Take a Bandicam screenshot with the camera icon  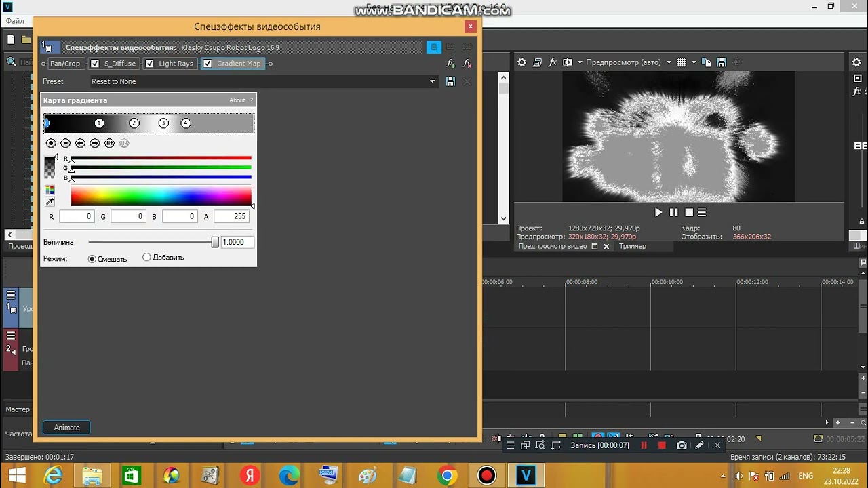(x=682, y=445)
